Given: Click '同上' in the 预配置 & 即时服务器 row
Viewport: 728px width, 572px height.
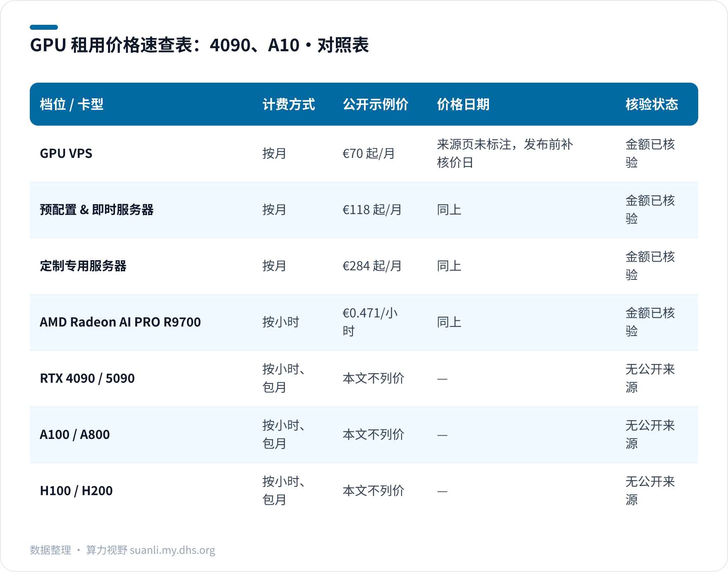Looking at the screenshot, I should (x=449, y=210).
